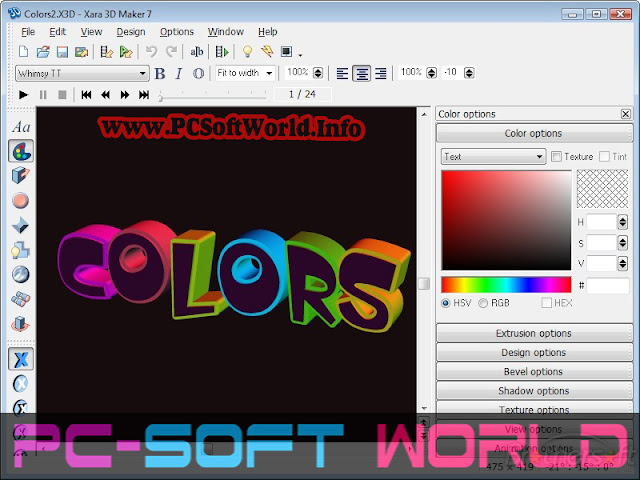This screenshot has width=640, height=480.
Task: Enable the Texture checkbox
Action: tap(556, 157)
